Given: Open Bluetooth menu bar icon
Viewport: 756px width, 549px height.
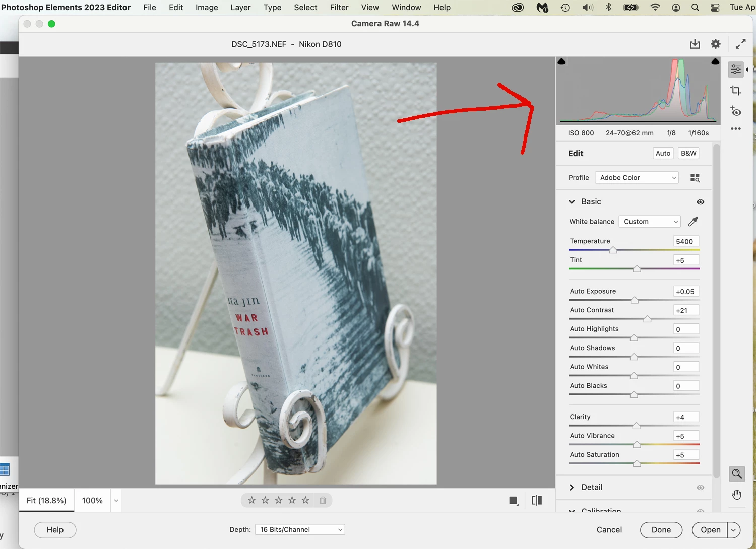Looking at the screenshot, I should [x=608, y=7].
